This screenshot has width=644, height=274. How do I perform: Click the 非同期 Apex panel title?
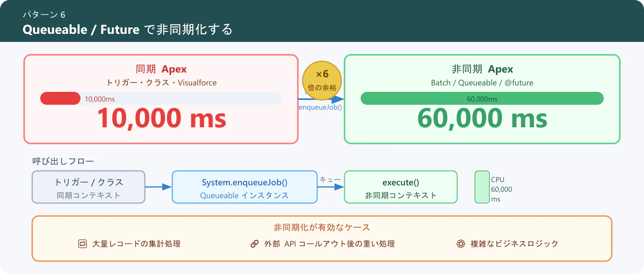482,69
